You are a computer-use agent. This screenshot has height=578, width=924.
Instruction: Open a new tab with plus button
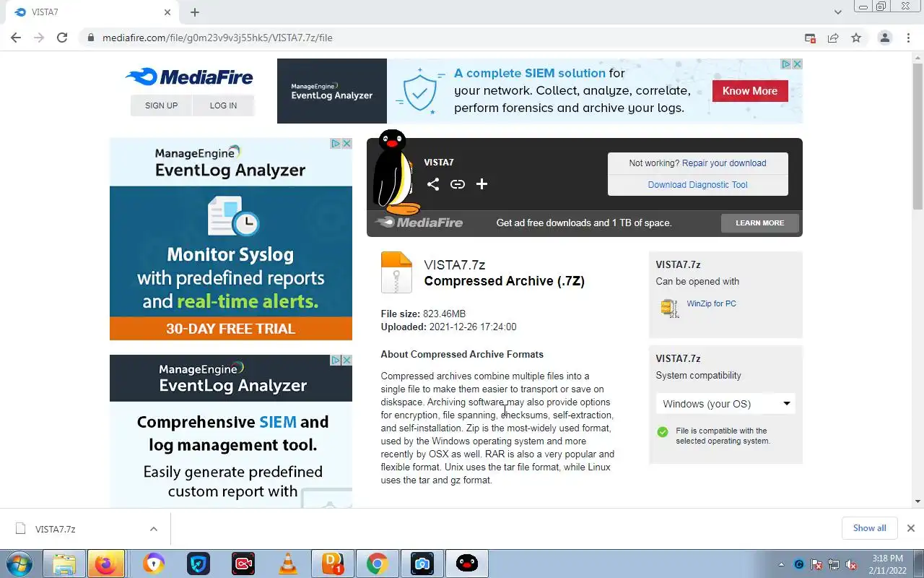(195, 12)
